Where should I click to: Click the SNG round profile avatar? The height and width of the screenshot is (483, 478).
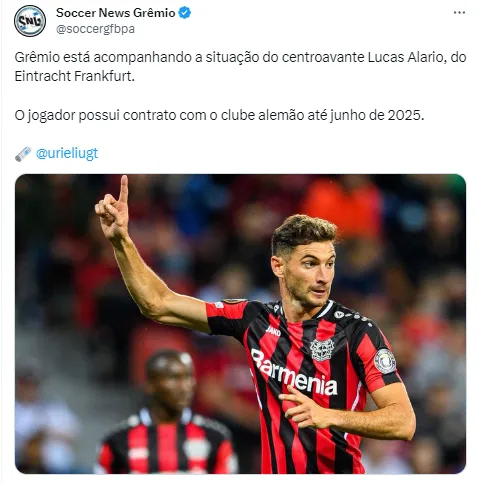point(30,21)
